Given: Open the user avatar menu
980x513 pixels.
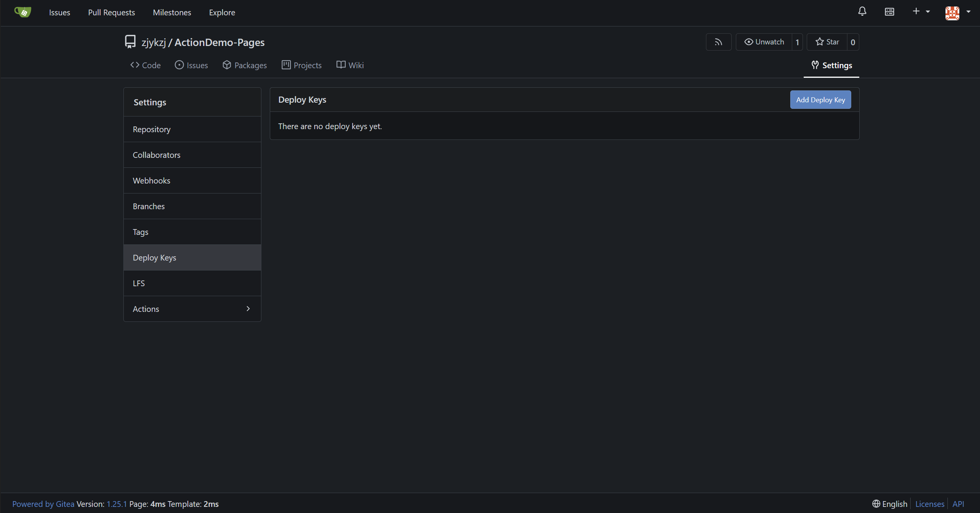Looking at the screenshot, I should click(957, 13).
